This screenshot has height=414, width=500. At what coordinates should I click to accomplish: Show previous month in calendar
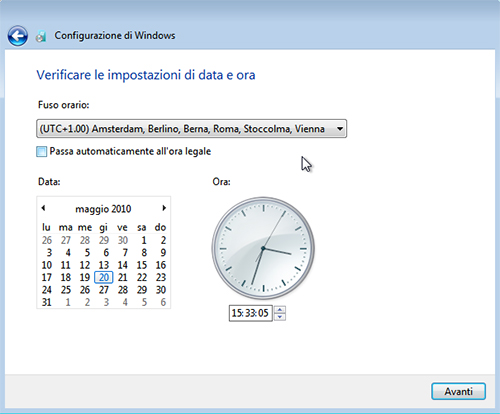coord(43,208)
